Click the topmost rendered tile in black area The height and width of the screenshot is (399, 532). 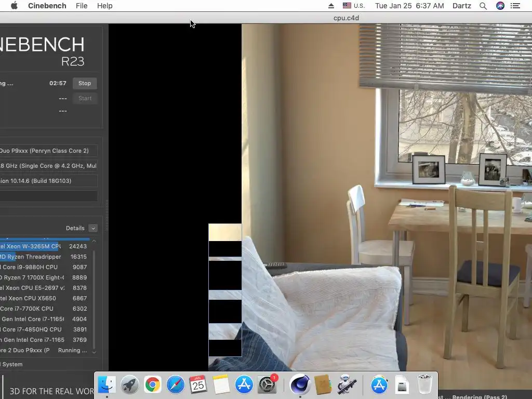225,232
